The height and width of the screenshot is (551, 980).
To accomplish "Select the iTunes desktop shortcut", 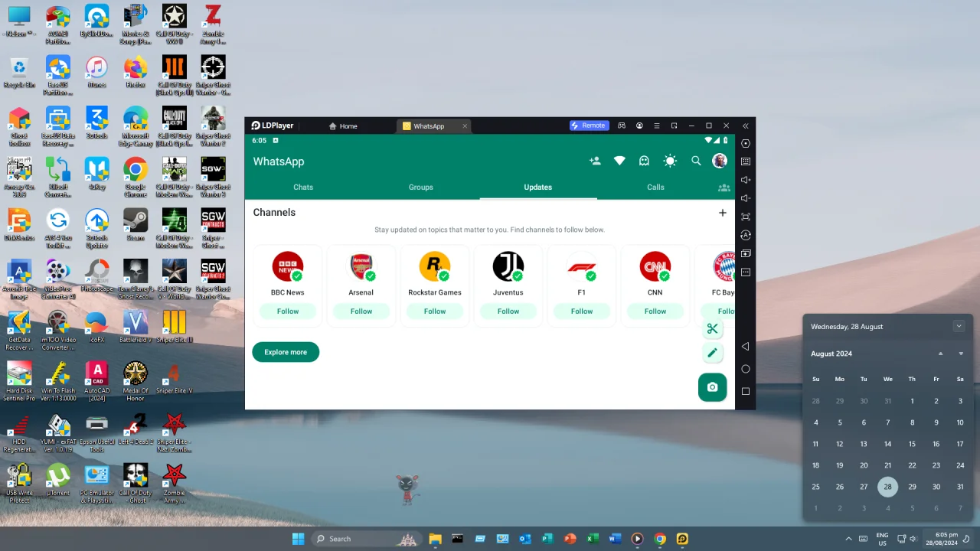I will click(x=96, y=72).
